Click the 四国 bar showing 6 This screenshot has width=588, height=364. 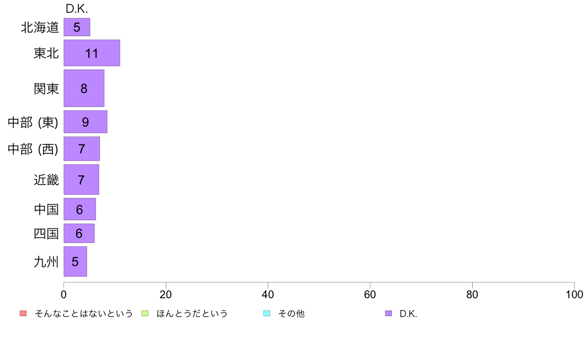coord(79,233)
